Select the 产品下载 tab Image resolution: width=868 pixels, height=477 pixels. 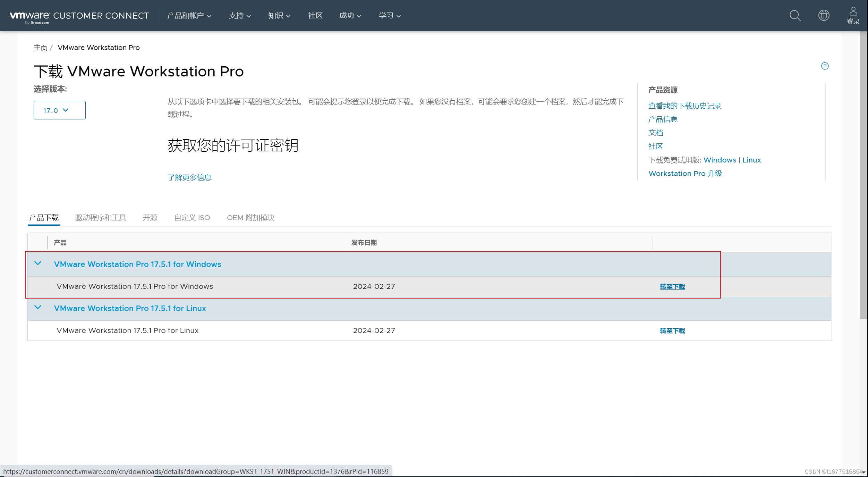[x=44, y=218]
